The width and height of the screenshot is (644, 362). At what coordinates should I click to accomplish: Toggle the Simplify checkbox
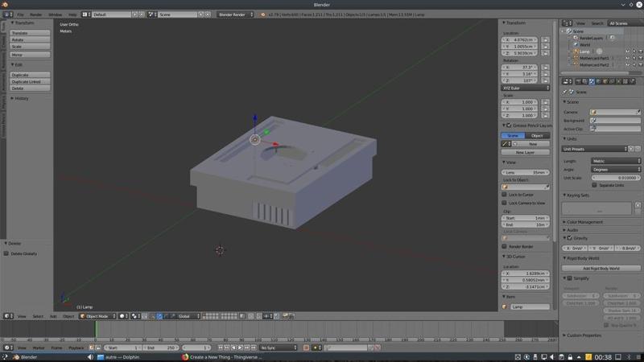point(570,278)
